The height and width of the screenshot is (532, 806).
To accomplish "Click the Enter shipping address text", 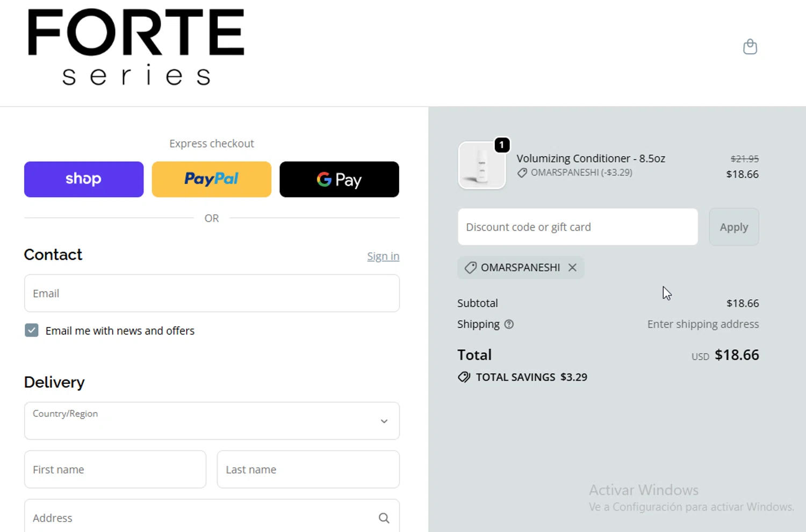I will 703,324.
